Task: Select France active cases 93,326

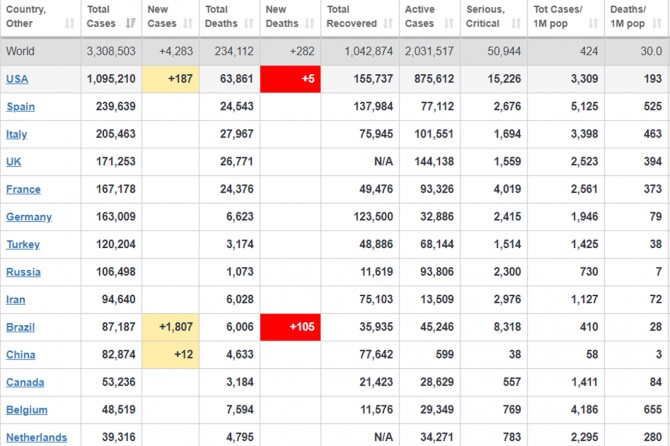Action: tap(437, 189)
